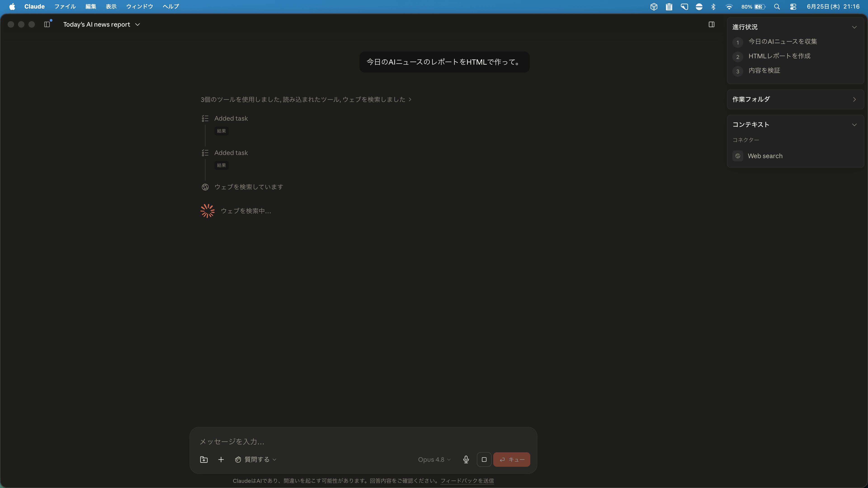Open the Bluetooth status menu
The height and width of the screenshot is (488, 868).
click(x=713, y=7)
